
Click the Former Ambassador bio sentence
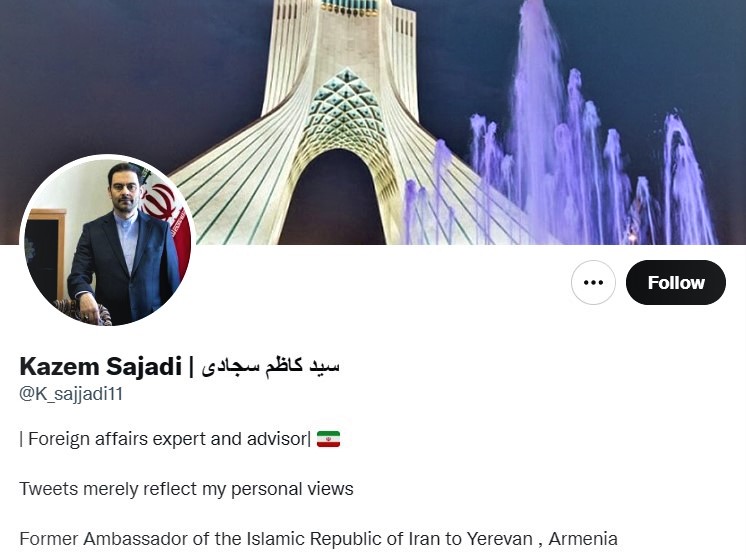318,539
